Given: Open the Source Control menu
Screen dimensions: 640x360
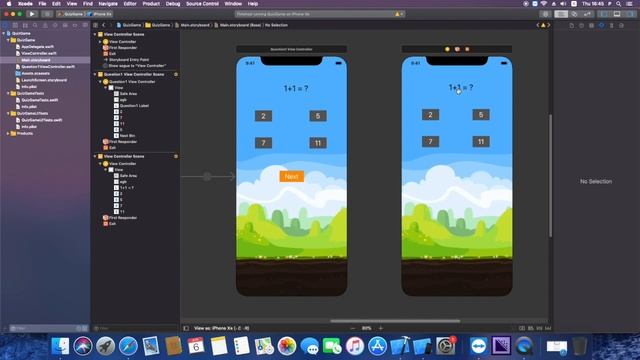Looking at the screenshot, I should click(202, 4).
